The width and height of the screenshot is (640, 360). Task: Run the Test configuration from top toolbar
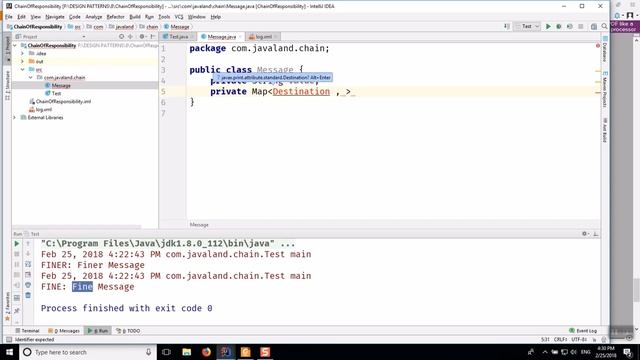click(548, 27)
